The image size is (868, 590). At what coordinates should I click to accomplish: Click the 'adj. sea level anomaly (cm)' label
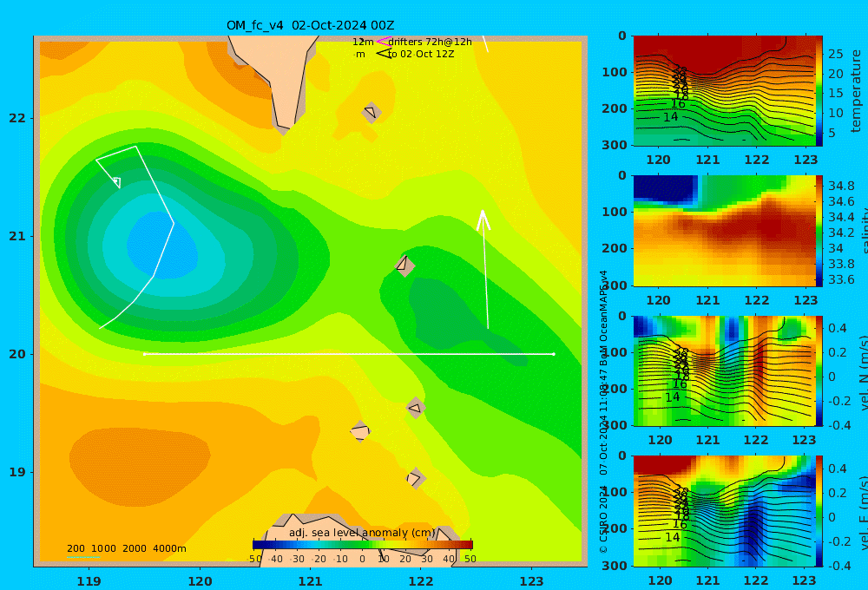[x=362, y=533]
